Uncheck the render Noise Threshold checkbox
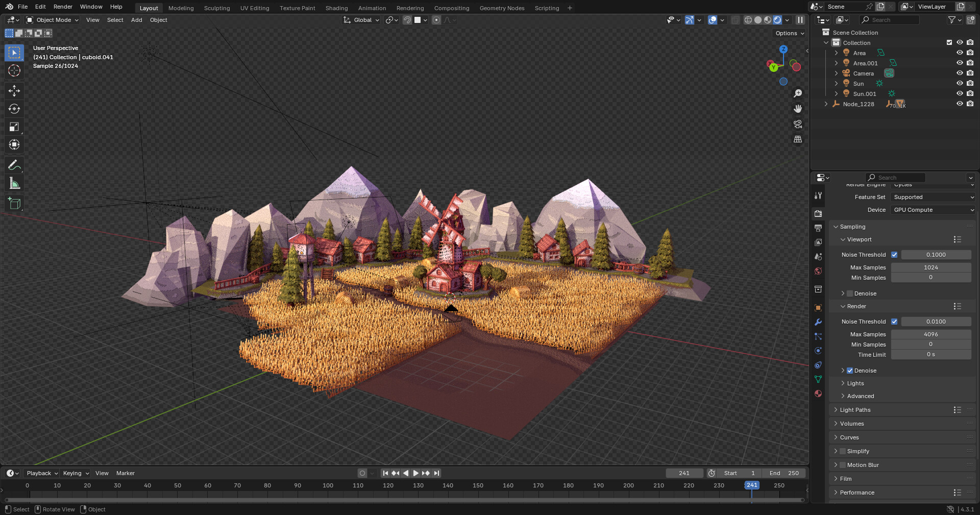The height and width of the screenshot is (515, 980). point(894,322)
